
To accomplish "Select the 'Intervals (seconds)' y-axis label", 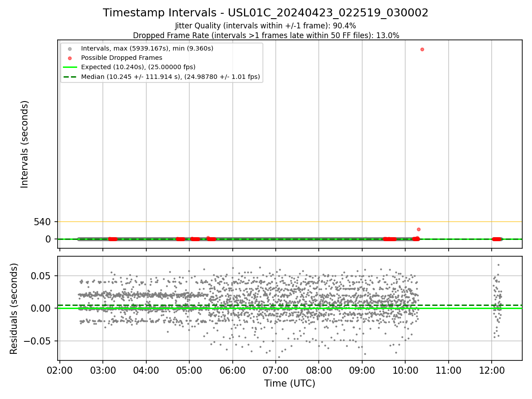I will tap(25, 144).
